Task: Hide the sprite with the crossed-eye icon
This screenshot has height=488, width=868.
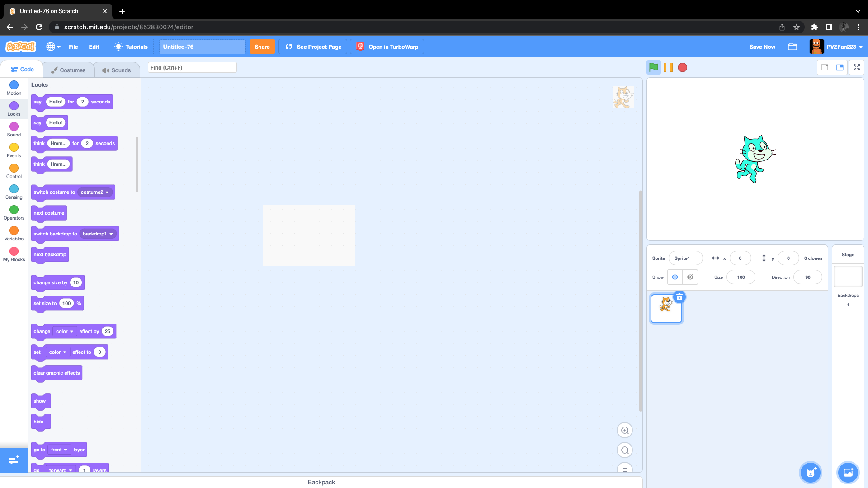Action: coord(690,277)
